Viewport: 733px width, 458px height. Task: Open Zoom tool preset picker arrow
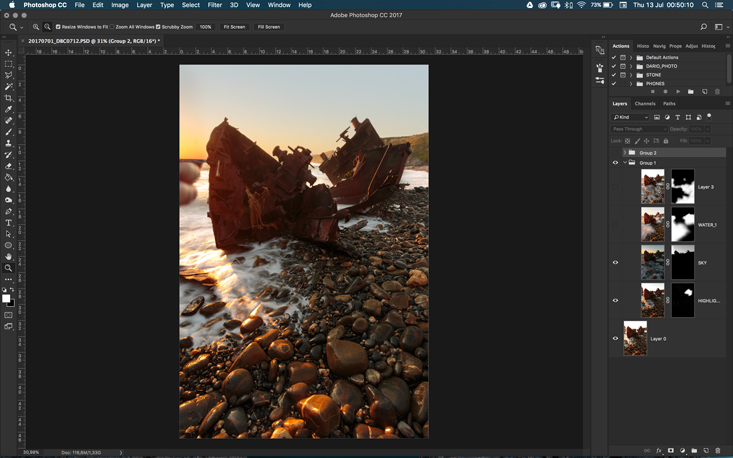click(x=22, y=28)
